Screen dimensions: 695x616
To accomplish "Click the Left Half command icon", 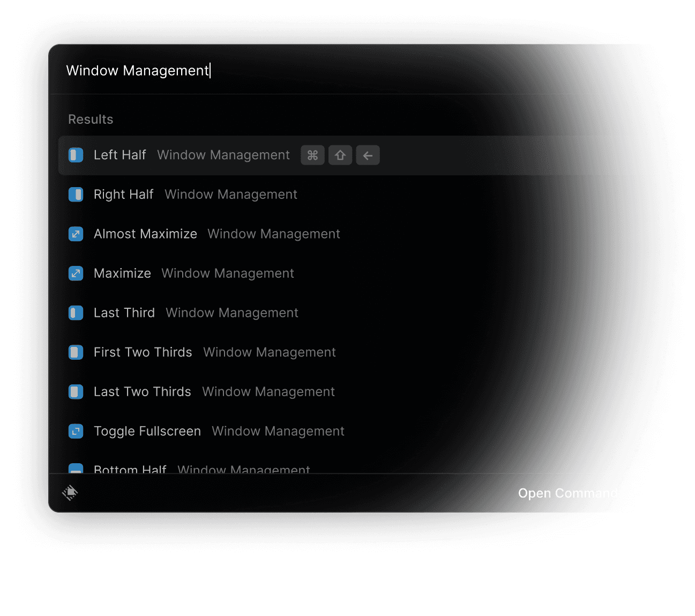I will pos(76,155).
